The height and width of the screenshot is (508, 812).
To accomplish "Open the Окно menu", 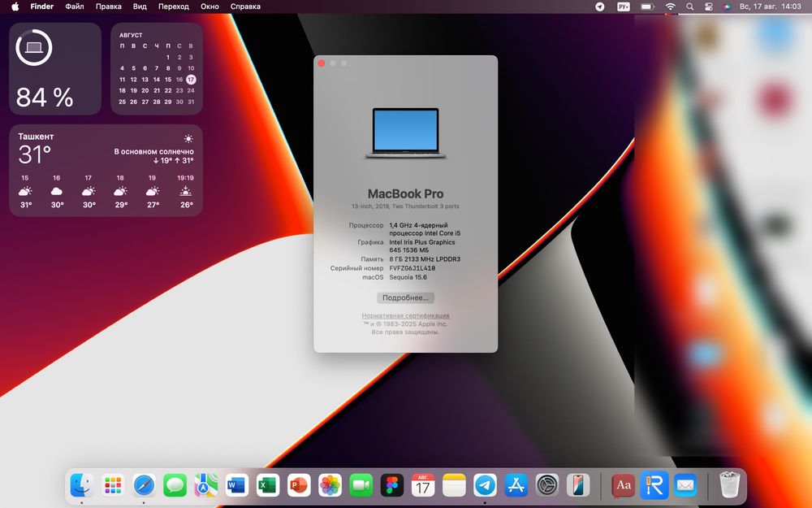I will point(209,7).
